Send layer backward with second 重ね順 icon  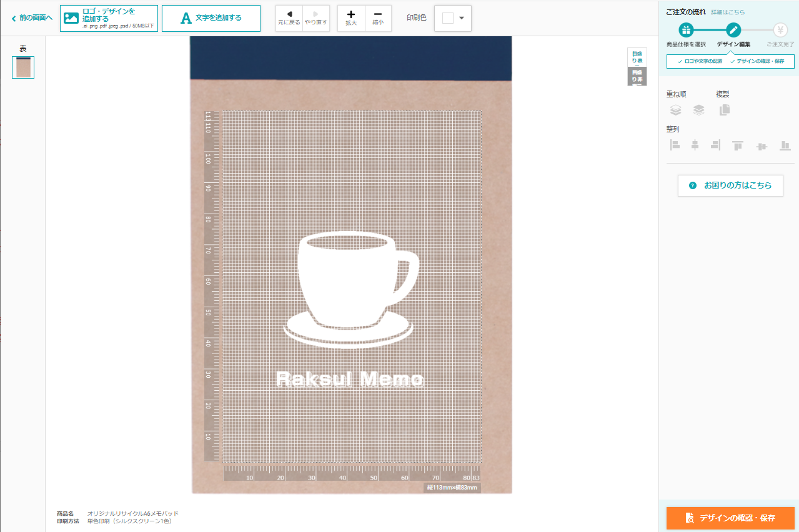tap(698, 110)
